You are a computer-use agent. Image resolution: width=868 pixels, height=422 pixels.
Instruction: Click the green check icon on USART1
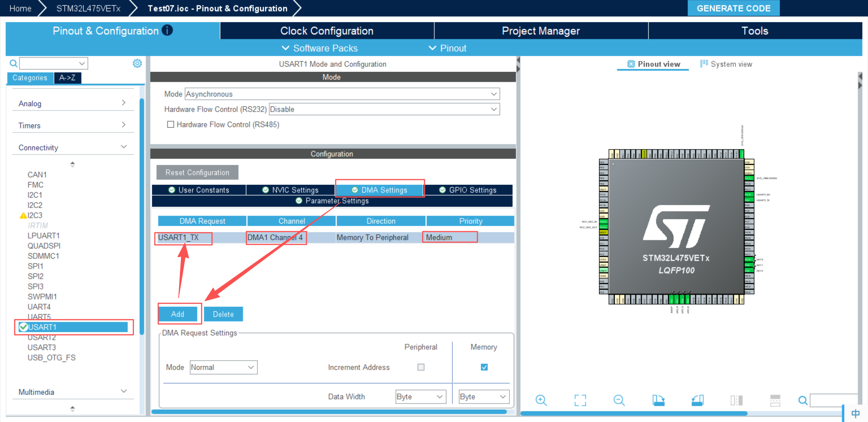coord(24,327)
